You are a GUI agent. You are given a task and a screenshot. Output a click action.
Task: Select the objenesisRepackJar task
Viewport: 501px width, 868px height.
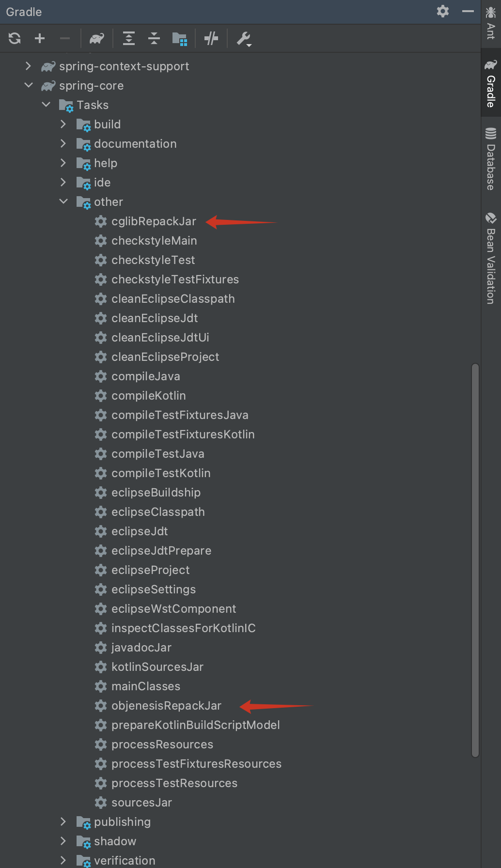click(166, 706)
